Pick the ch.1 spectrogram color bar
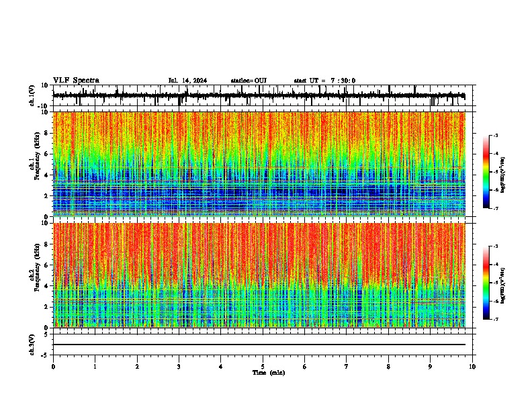Viewport: 532px width, 411px height. pos(486,172)
